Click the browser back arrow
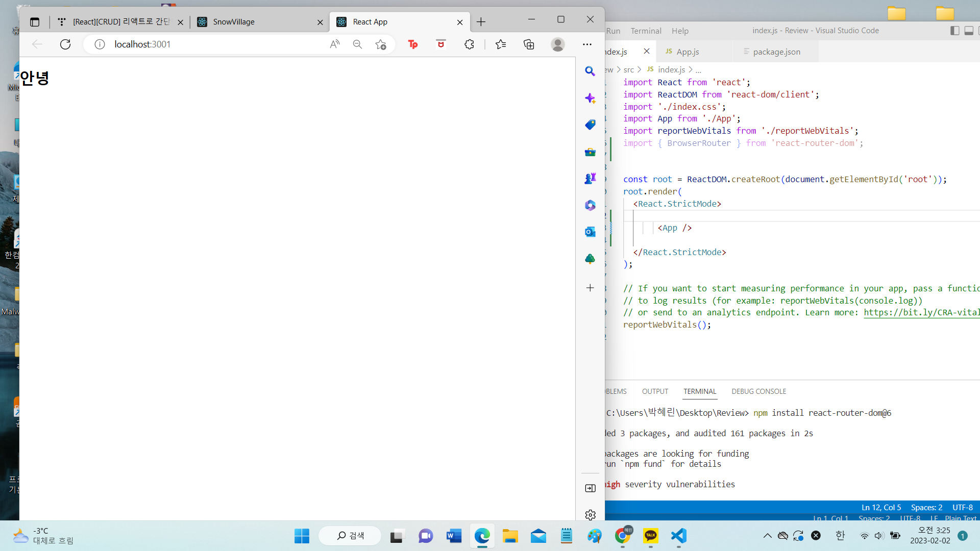The height and width of the screenshot is (551, 980). (x=37, y=44)
